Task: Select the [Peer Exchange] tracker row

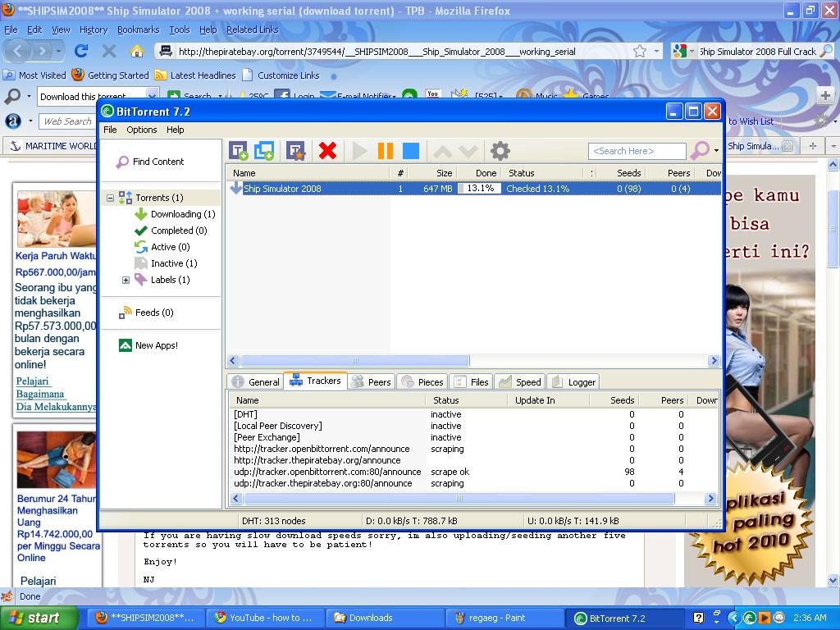Action: (473, 438)
